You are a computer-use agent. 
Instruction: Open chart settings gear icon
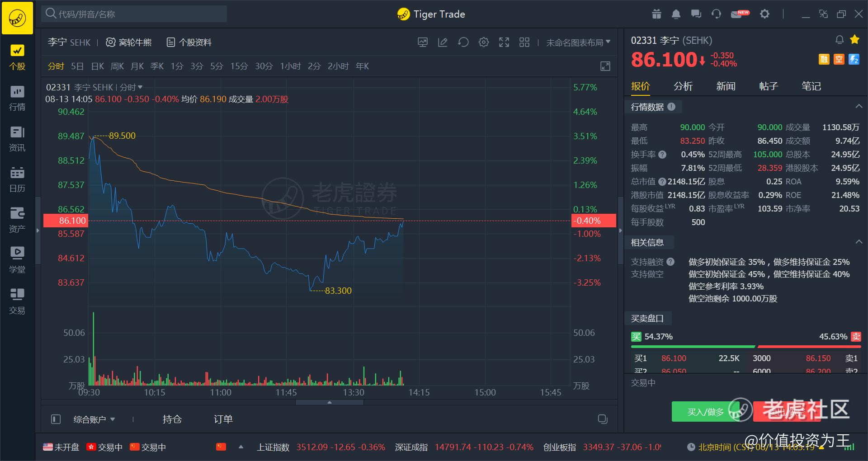tap(484, 42)
